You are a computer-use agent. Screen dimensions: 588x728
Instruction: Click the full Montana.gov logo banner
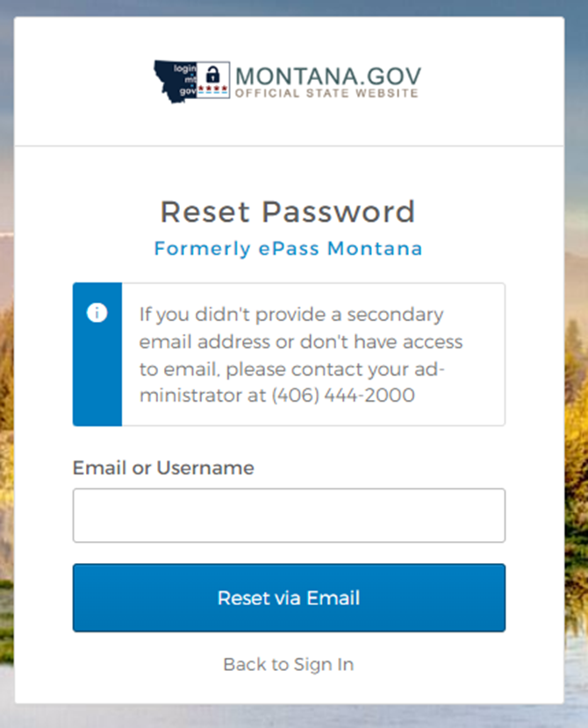pos(289,79)
